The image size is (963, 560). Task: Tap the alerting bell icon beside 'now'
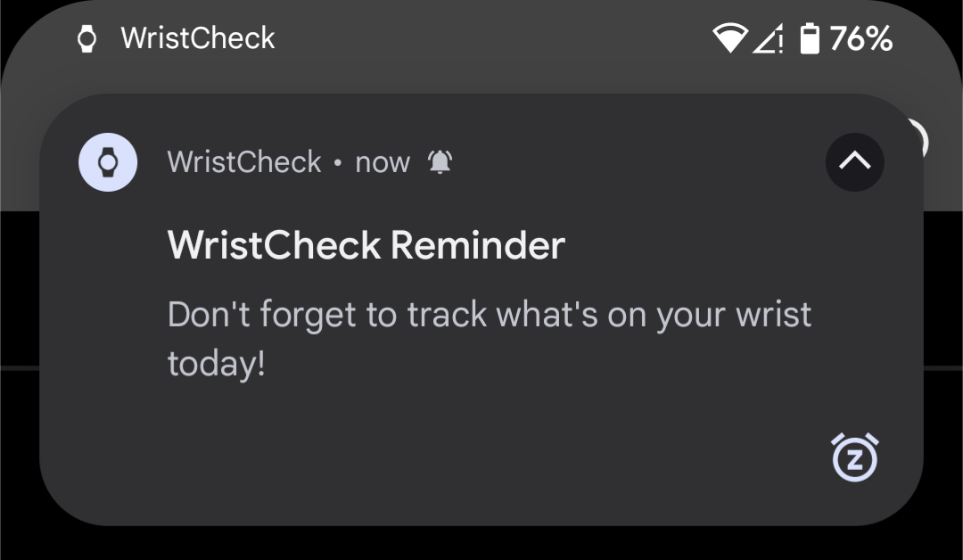[440, 162]
